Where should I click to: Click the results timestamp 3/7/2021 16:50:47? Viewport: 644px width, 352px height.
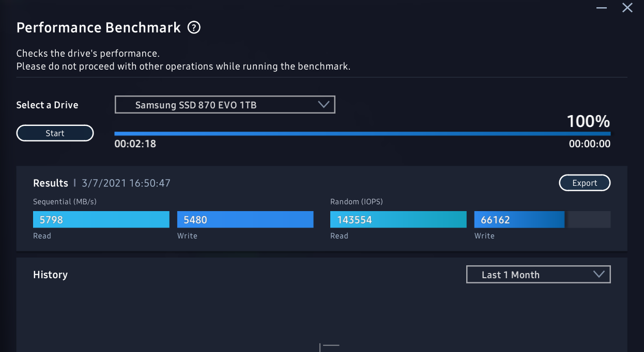(126, 183)
